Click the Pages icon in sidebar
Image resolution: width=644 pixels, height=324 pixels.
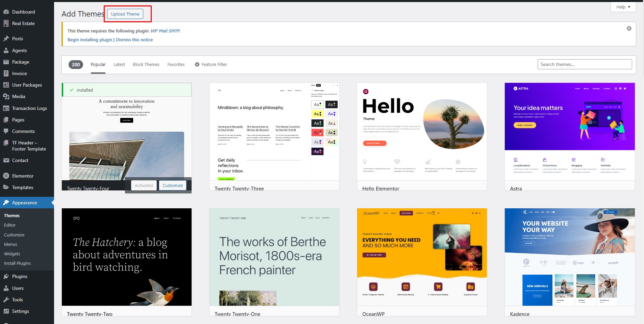pyautogui.click(x=6, y=120)
